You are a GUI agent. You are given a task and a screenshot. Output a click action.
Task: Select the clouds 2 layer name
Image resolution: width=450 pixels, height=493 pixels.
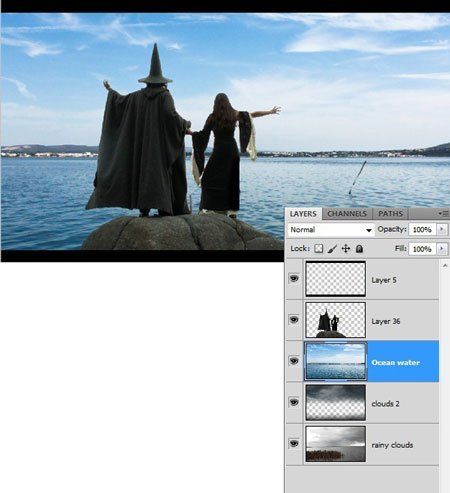(x=385, y=404)
